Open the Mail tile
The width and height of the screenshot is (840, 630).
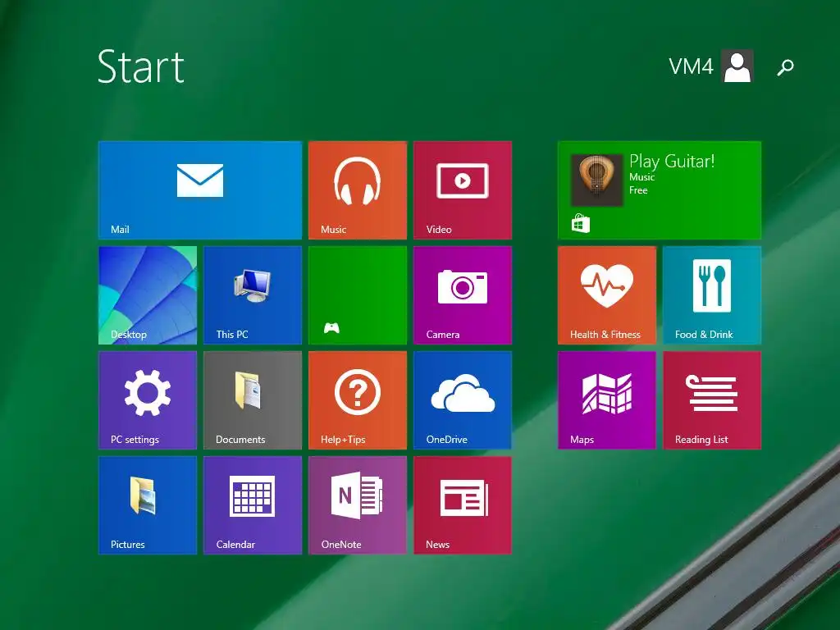[200, 190]
